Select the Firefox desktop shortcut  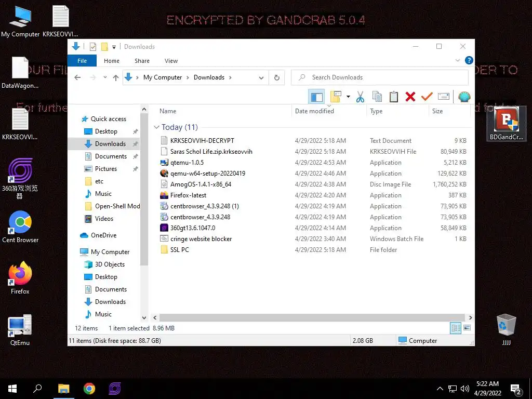[20, 278]
